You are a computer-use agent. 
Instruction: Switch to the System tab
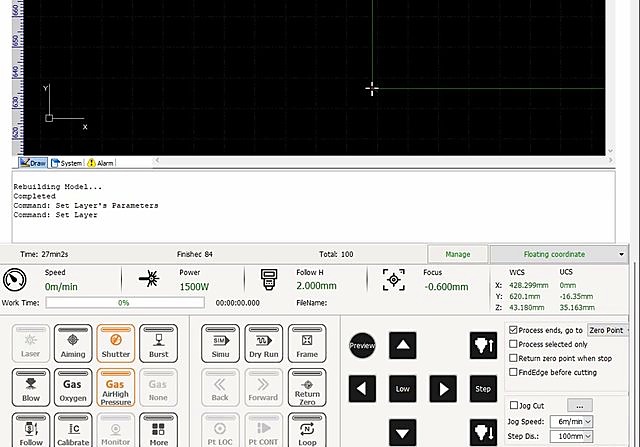67,163
